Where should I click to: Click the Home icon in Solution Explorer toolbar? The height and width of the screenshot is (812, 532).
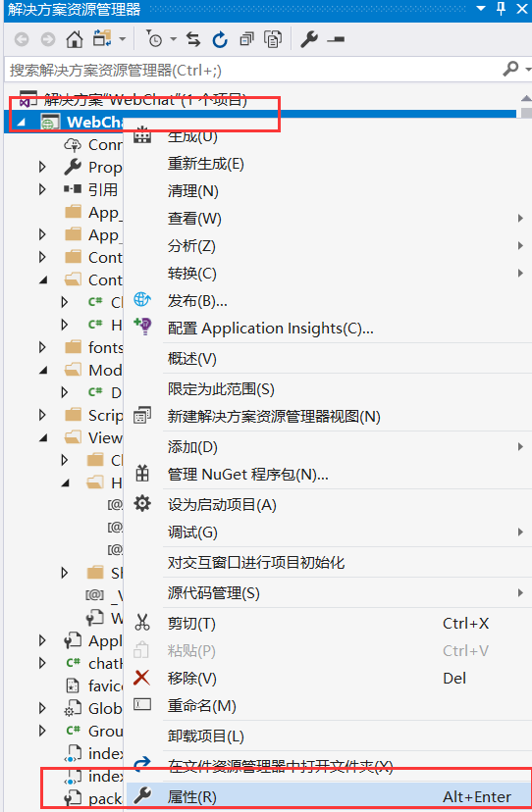coord(75,39)
